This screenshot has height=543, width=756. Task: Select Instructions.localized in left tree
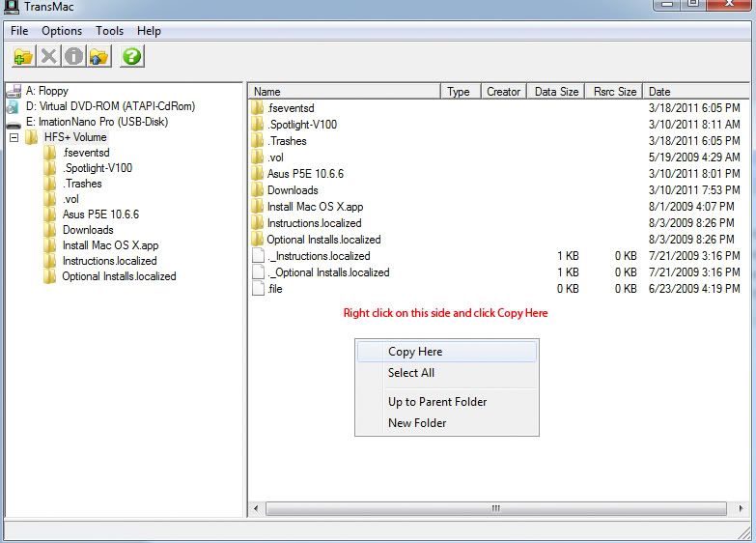109,261
